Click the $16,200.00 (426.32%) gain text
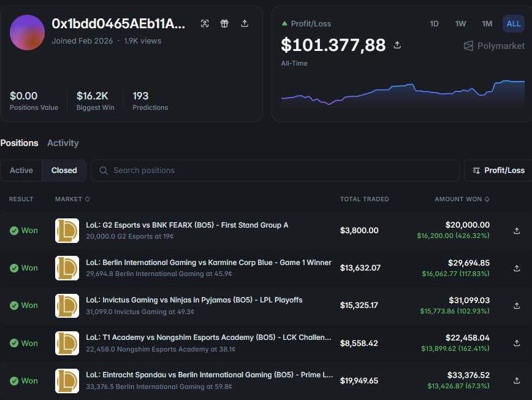The height and width of the screenshot is (400, 532). 453,236
